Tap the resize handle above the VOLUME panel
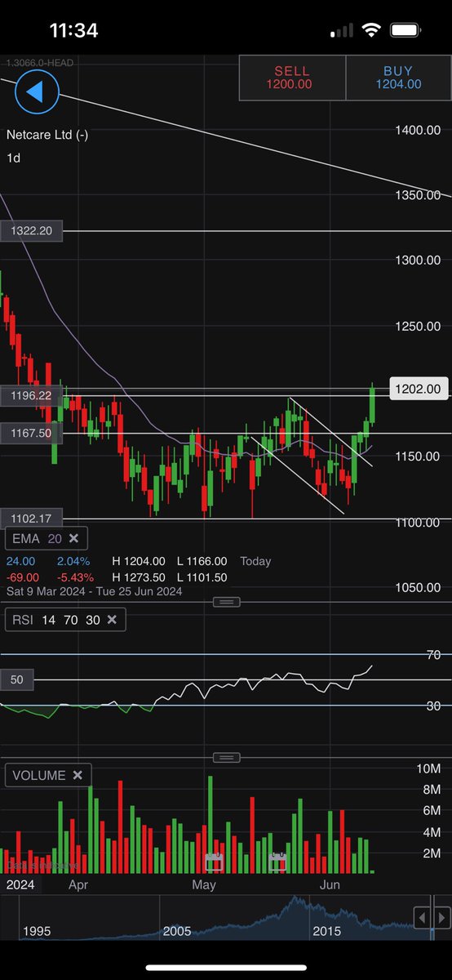Screen dimensions: 452x980 pos(226,758)
